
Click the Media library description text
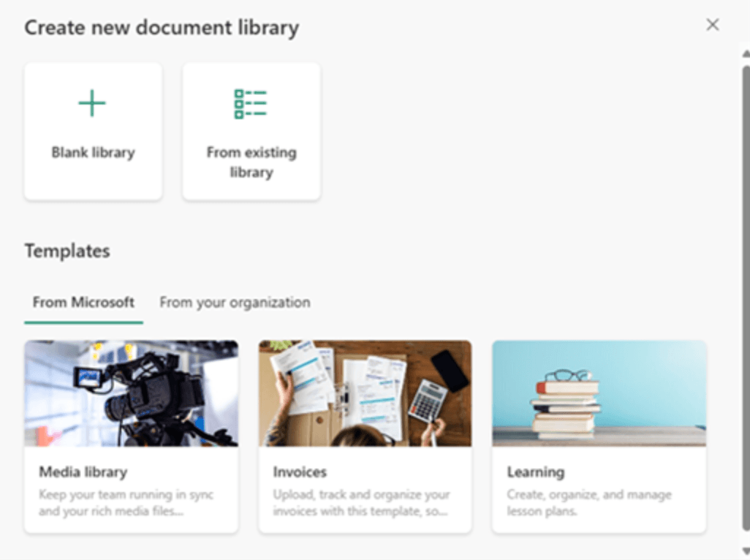click(126, 503)
